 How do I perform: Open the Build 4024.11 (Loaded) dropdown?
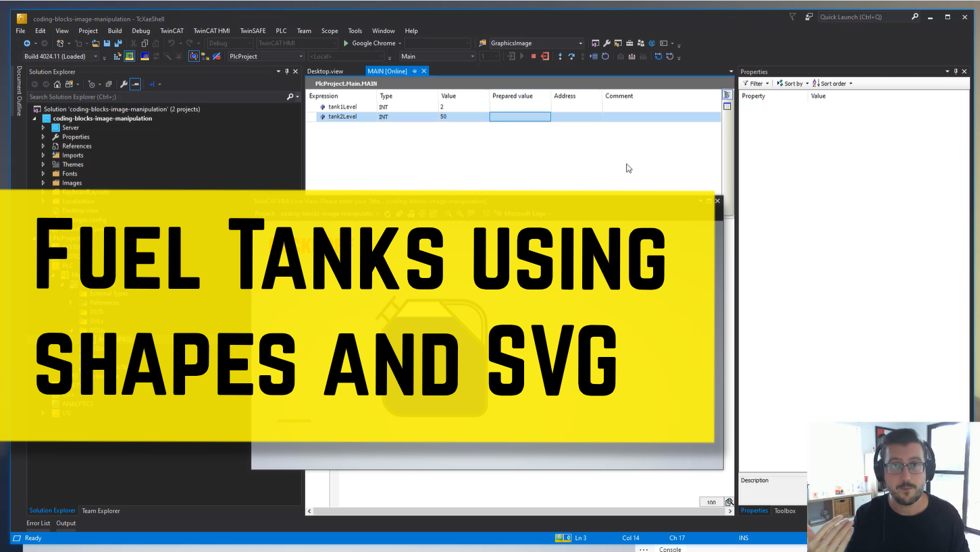(96, 57)
